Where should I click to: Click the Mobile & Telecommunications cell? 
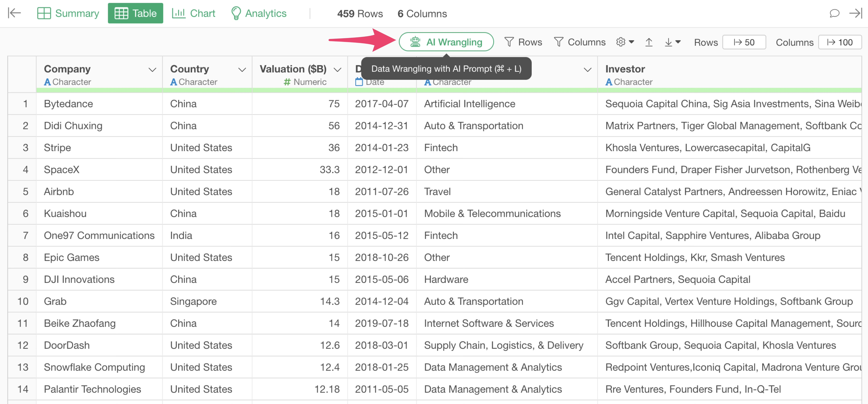pyautogui.click(x=507, y=213)
